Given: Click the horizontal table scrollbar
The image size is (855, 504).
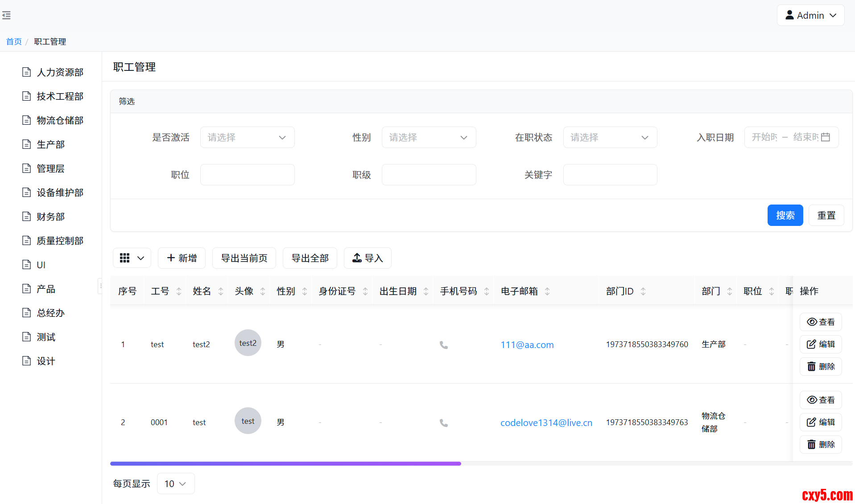Looking at the screenshot, I should click(x=285, y=463).
